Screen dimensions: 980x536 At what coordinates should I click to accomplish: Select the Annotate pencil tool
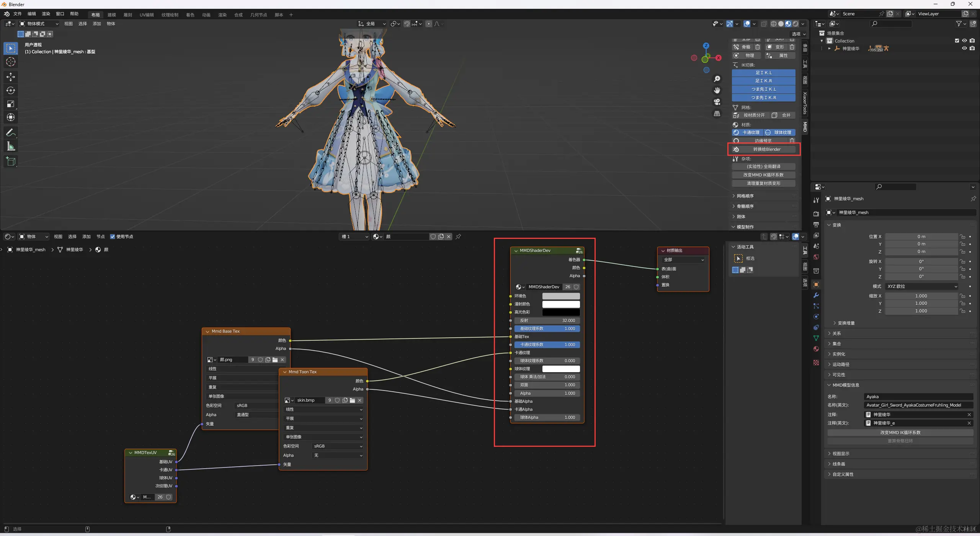click(11, 132)
